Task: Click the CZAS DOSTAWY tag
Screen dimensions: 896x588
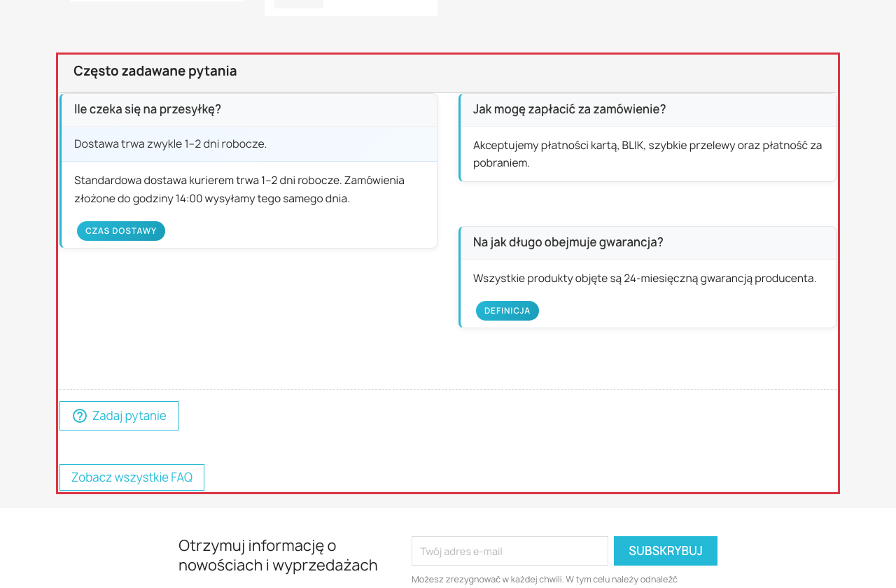Action: pos(121,231)
